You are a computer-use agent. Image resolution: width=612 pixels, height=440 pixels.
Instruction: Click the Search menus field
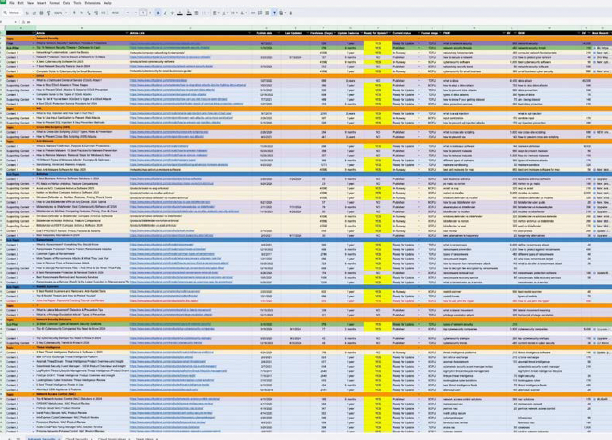point(11,13)
